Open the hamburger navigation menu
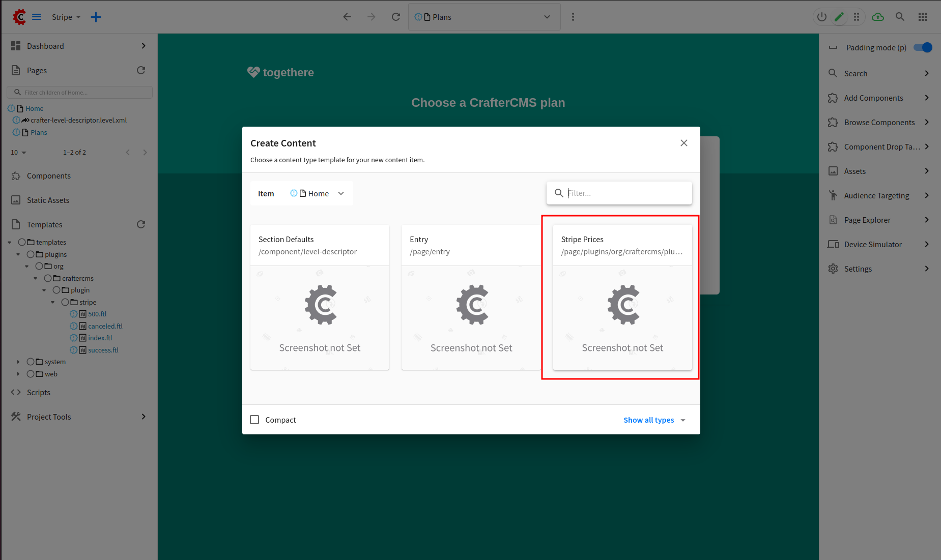 37,17
